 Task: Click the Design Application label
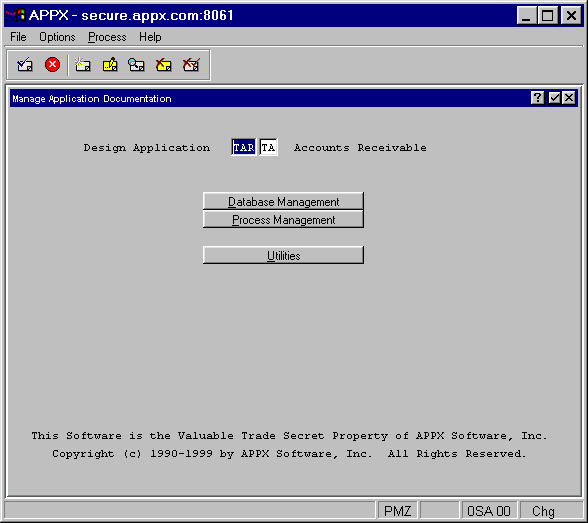[147, 148]
